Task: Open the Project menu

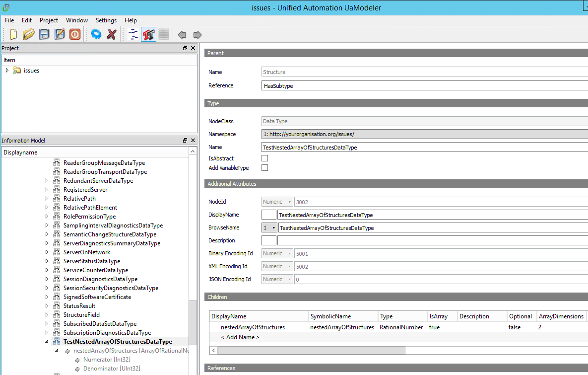Action: pos(49,20)
